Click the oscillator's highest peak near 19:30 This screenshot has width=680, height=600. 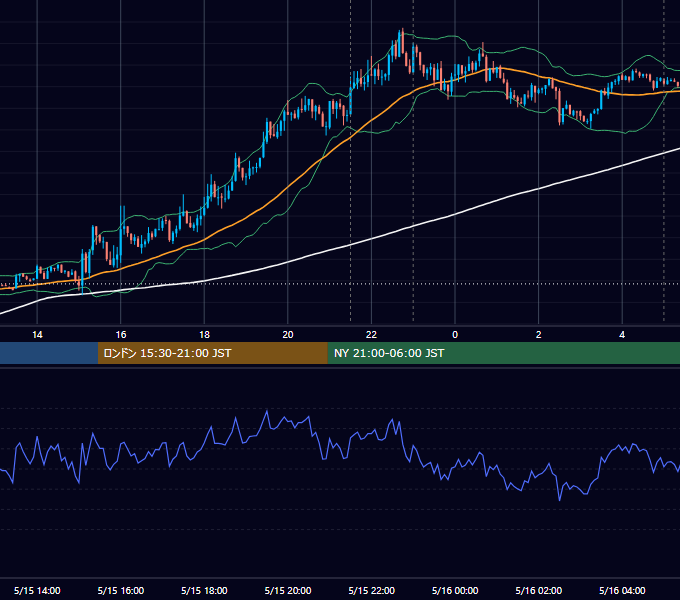[x=267, y=411]
